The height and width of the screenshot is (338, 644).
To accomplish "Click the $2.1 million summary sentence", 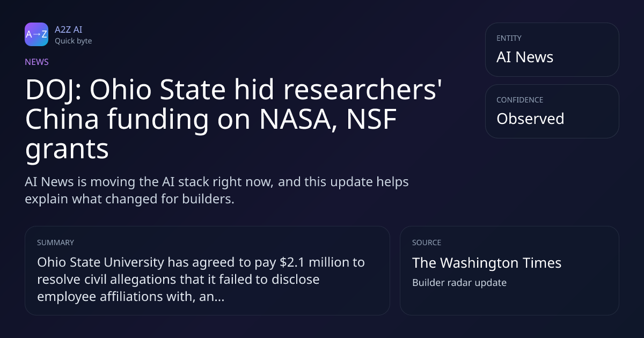I will pos(201,280).
